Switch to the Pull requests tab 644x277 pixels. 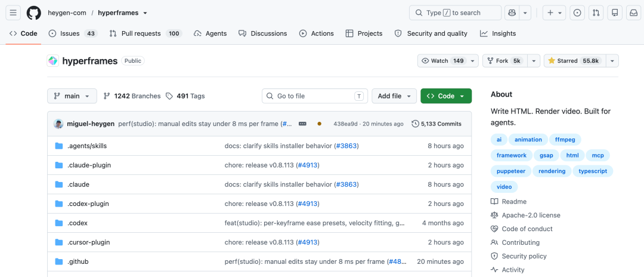[x=146, y=33]
